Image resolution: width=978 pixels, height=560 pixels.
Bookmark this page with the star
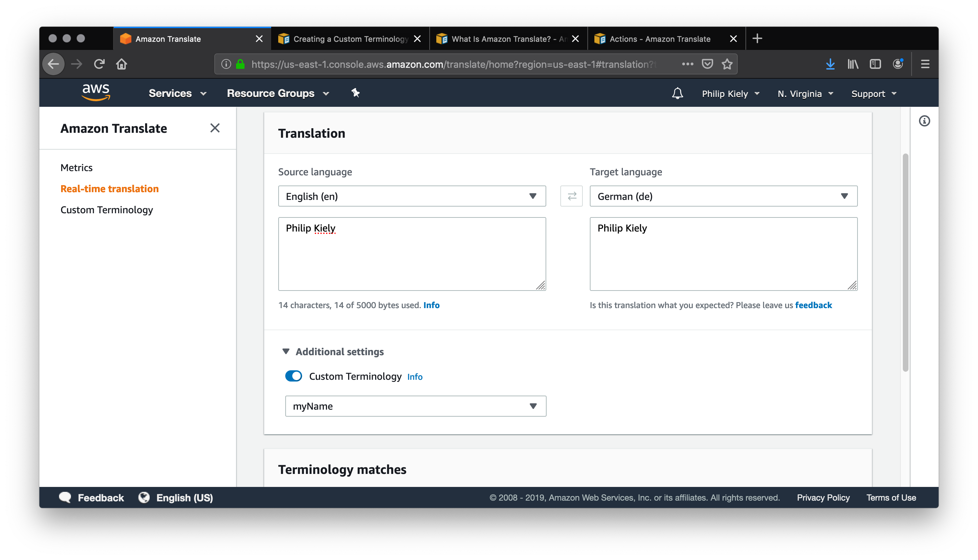click(x=727, y=64)
